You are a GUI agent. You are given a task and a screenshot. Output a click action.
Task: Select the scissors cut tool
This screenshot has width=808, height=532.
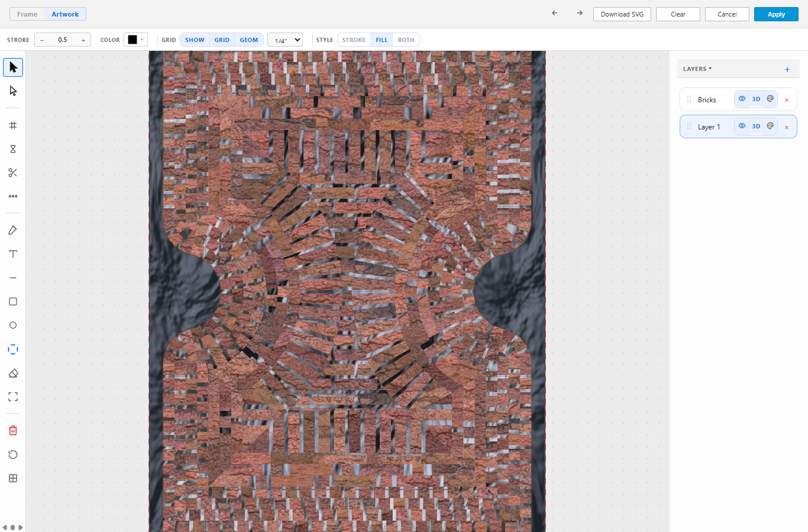click(13, 173)
